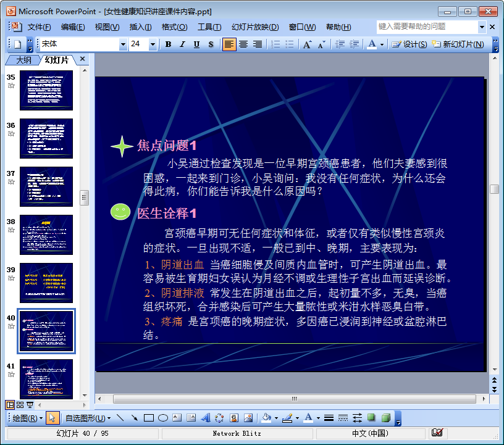Apply a bulleted list
Image resolution: width=504 pixels, height=445 pixels.
point(288,44)
